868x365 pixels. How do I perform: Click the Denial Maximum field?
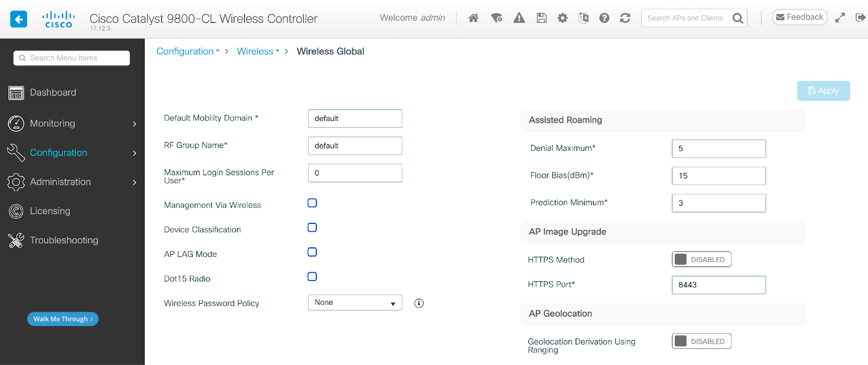click(719, 149)
